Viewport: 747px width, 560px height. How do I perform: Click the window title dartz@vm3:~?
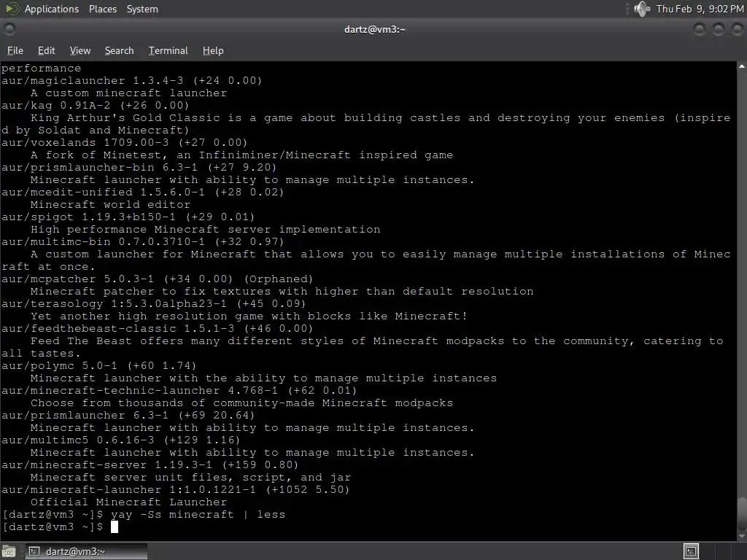pyautogui.click(x=374, y=29)
